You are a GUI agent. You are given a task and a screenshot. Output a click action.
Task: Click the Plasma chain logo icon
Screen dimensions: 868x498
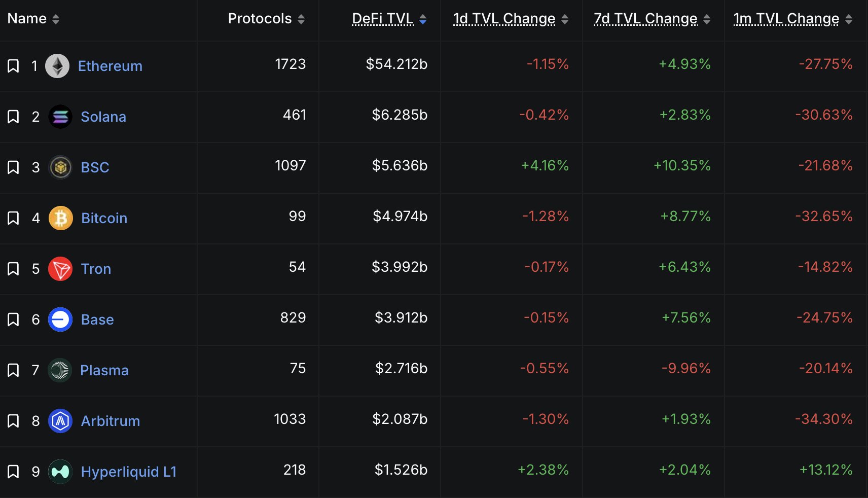pyautogui.click(x=60, y=370)
